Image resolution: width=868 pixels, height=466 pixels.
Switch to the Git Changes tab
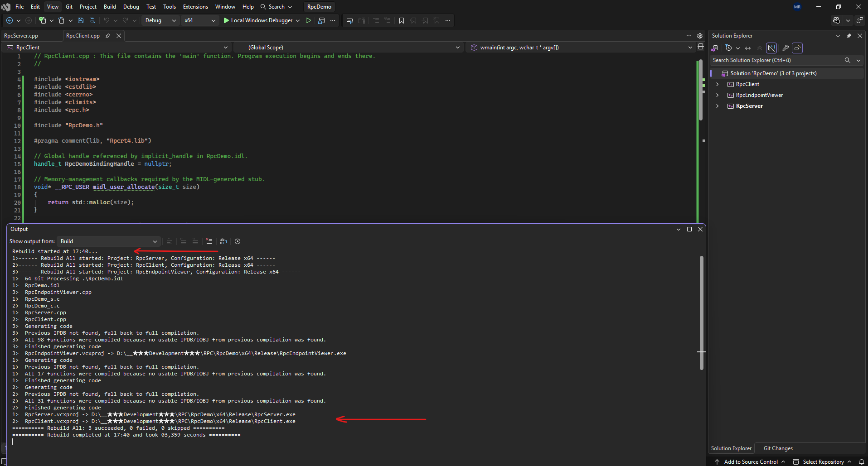point(778,448)
